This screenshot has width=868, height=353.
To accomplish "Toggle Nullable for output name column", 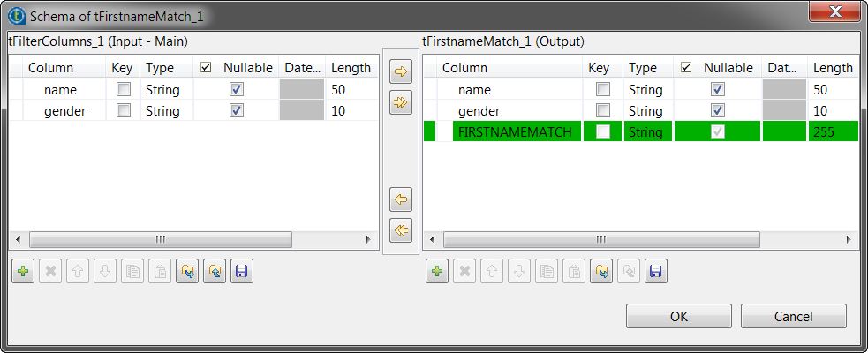I will (718, 90).
